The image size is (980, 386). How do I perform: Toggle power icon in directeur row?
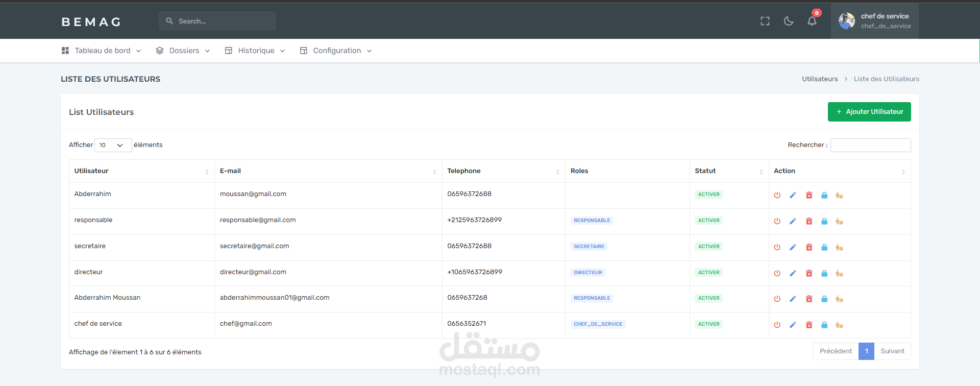[777, 273]
